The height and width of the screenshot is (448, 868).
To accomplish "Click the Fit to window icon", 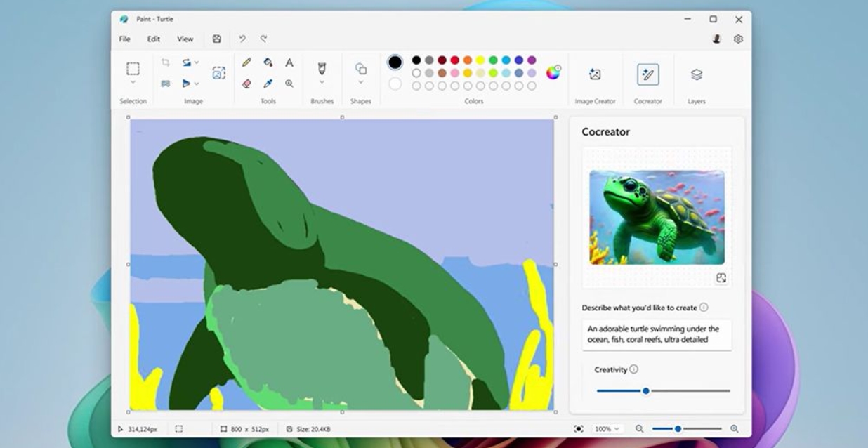I will click(579, 429).
